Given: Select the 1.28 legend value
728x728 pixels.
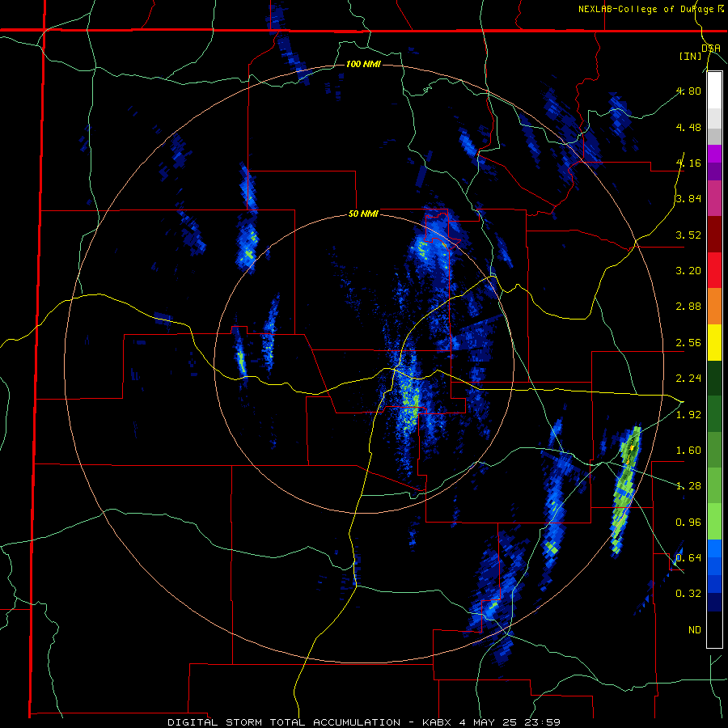Looking at the screenshot, I should coord(688,486).
